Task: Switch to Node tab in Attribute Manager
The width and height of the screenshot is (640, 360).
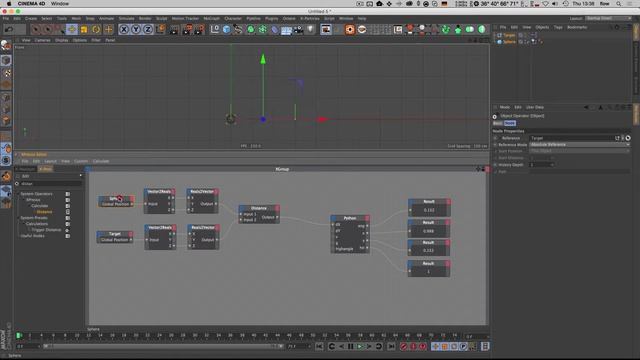Action: (510, 123)
